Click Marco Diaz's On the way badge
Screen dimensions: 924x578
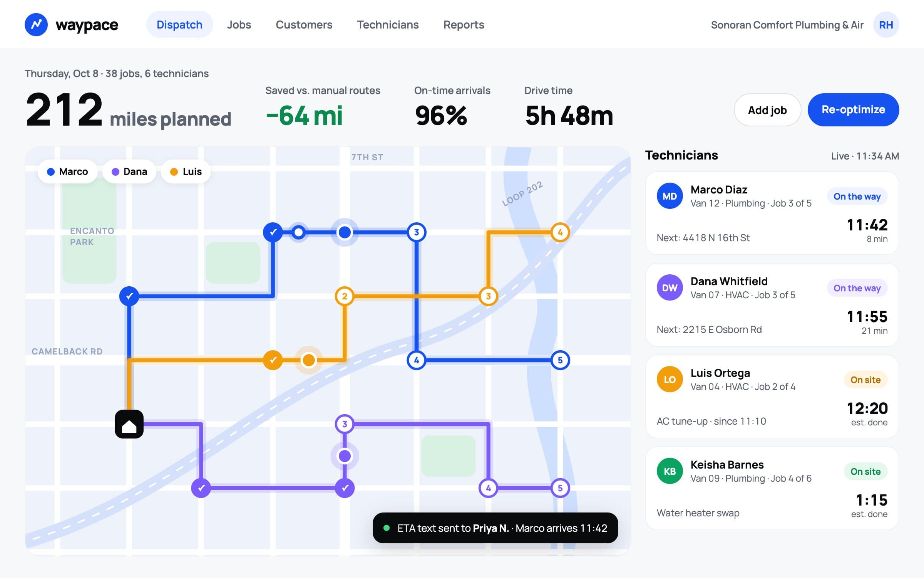click(857, 197)
